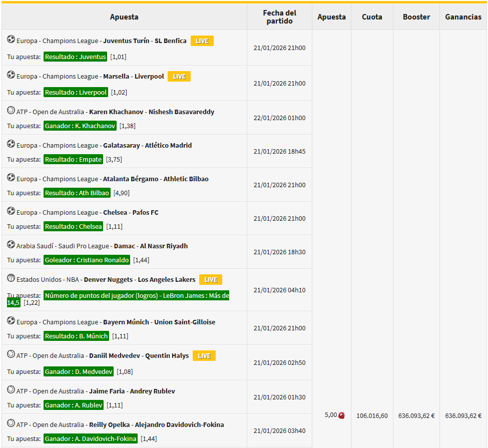Click the match title 'Atalanta Bérgamo - Athletic Bilbao'
488x448 pixels.
coord(156,179)
